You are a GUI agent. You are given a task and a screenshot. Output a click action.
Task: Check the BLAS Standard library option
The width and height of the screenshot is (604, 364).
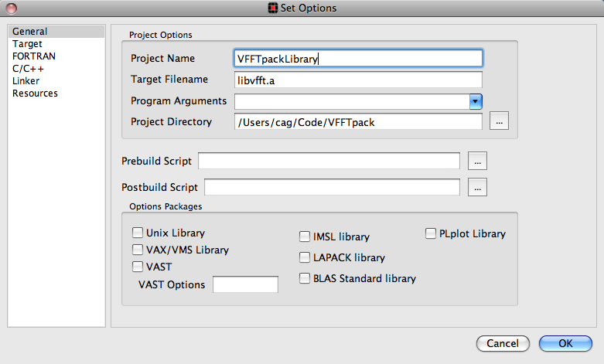[304, 277]
